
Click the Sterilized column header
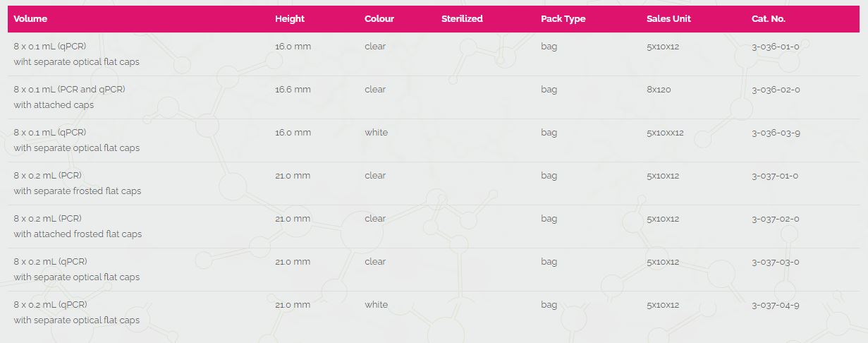coord(462,19)
